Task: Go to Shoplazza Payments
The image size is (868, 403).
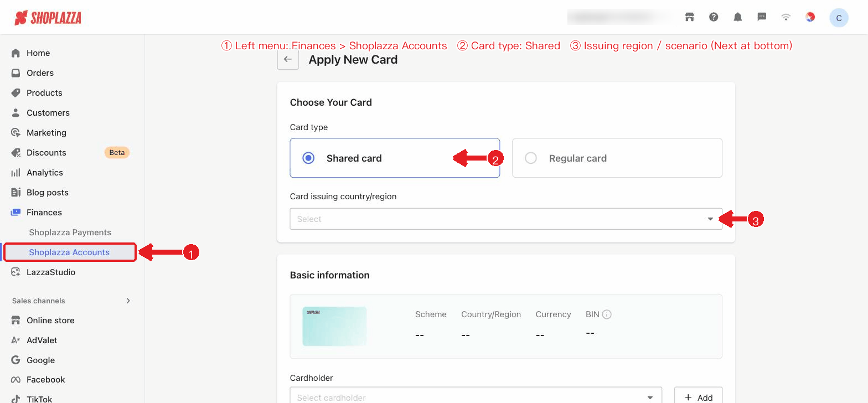Action: [70, 232]
